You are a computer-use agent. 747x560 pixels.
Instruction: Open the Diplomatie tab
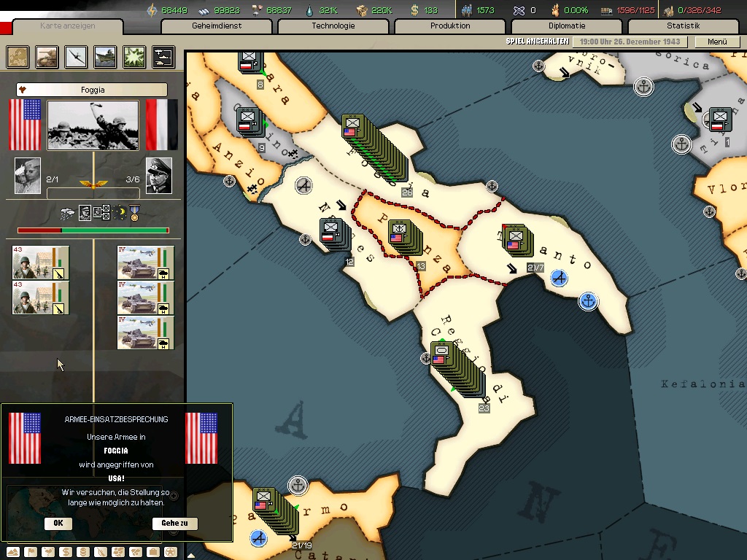(567, 26)
